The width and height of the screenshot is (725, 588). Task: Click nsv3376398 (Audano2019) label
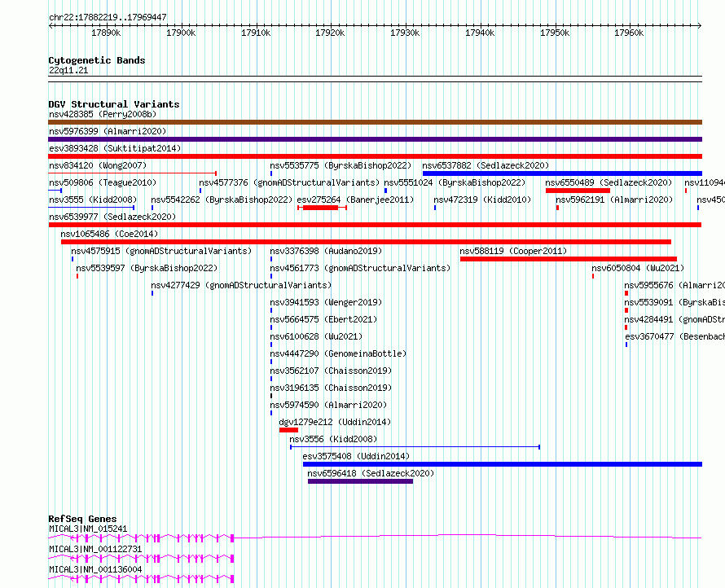click(326, 251)
